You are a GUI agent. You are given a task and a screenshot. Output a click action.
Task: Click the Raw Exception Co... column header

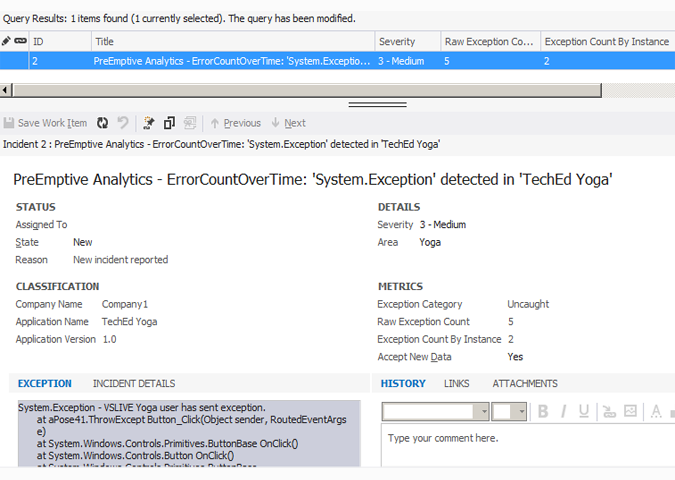[x=490, y=41]
